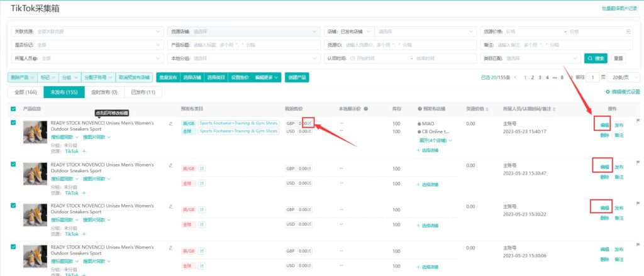Click the edit icon beside first product's GBP price
The width and height of the screenshot is (644, 276).
[x=309, y=123]
